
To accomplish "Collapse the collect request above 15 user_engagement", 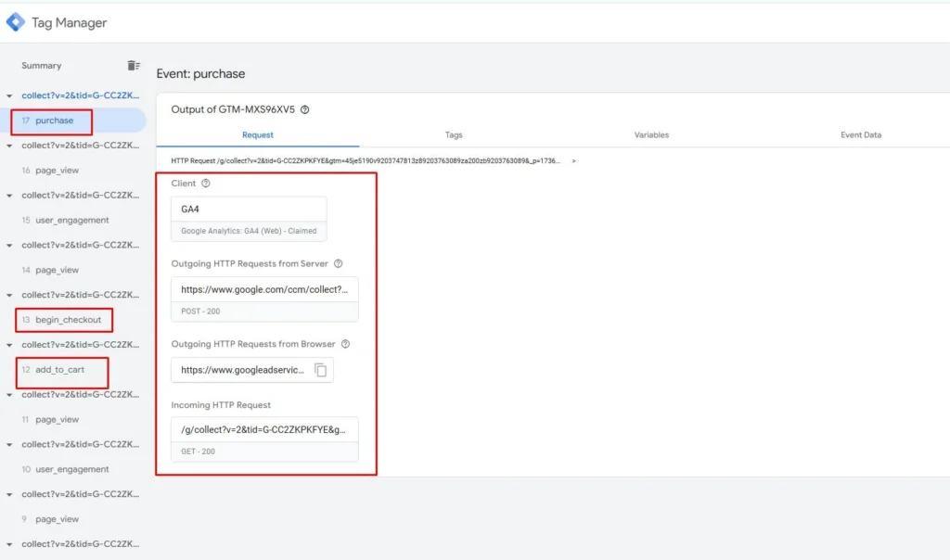I will [9, 195].
